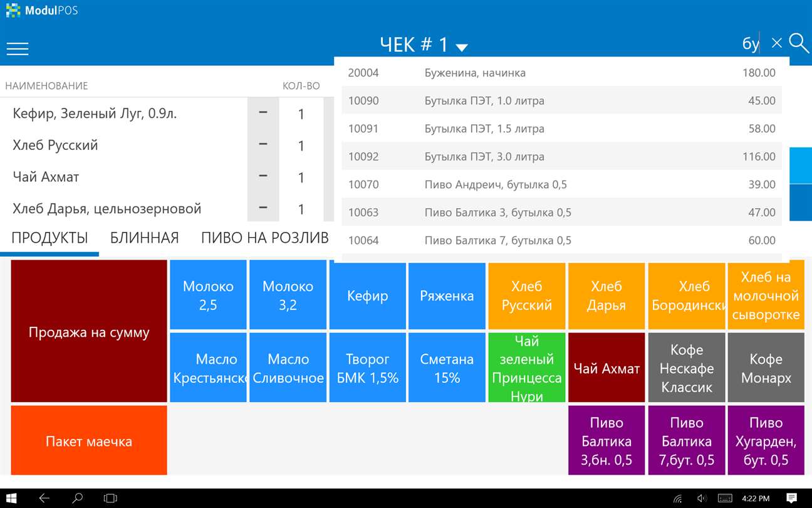Decrease quantity of Чай Ахмат in receipt
The height and width of the screenshot is (508, 812).
(x=263, y=177)
